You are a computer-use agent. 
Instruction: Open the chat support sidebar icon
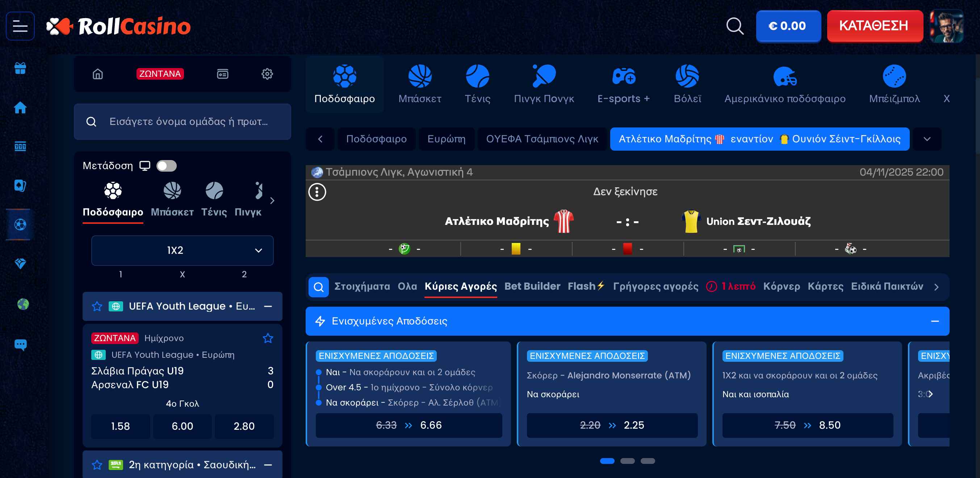pos(20,344)
